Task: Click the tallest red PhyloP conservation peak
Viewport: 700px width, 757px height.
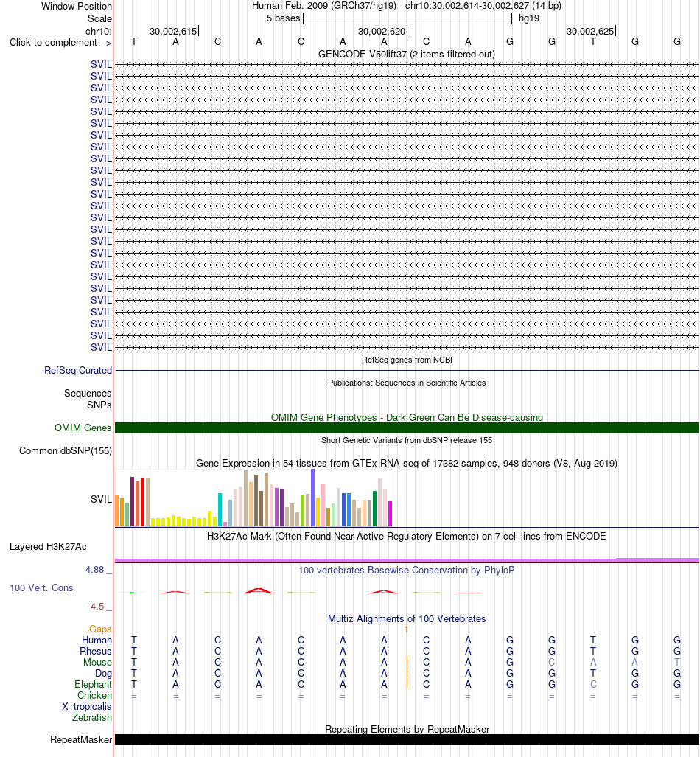Action: 259,590
